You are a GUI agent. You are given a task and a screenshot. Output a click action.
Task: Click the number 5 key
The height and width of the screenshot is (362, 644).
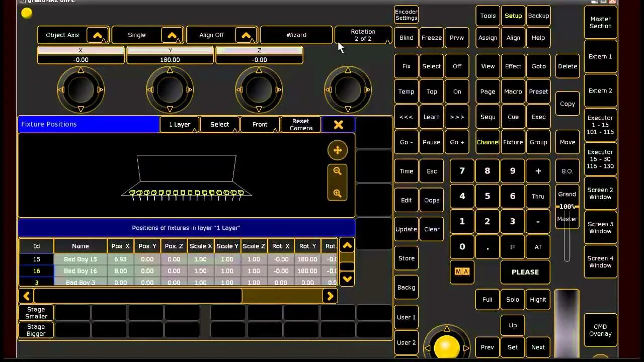(487, 196)
